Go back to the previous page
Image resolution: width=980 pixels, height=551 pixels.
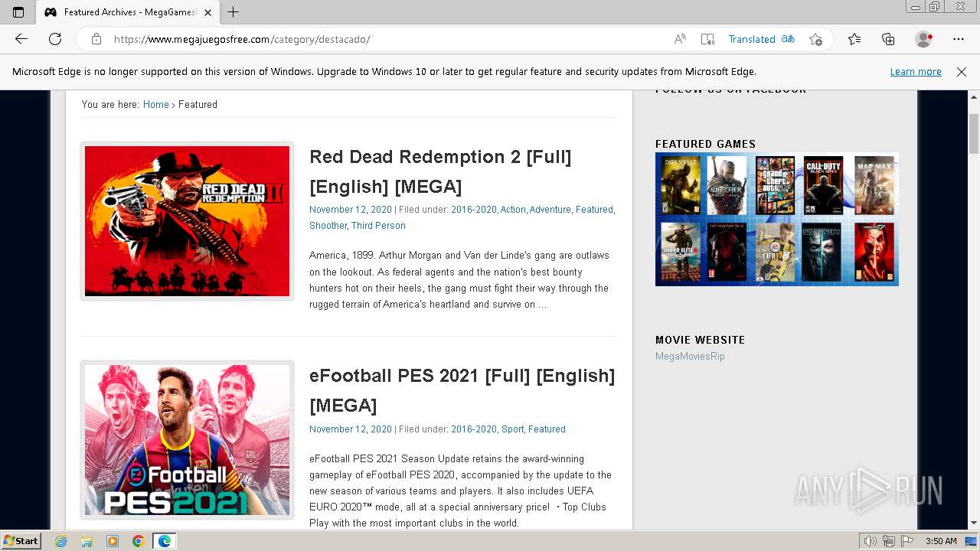[x=21, y=39]
